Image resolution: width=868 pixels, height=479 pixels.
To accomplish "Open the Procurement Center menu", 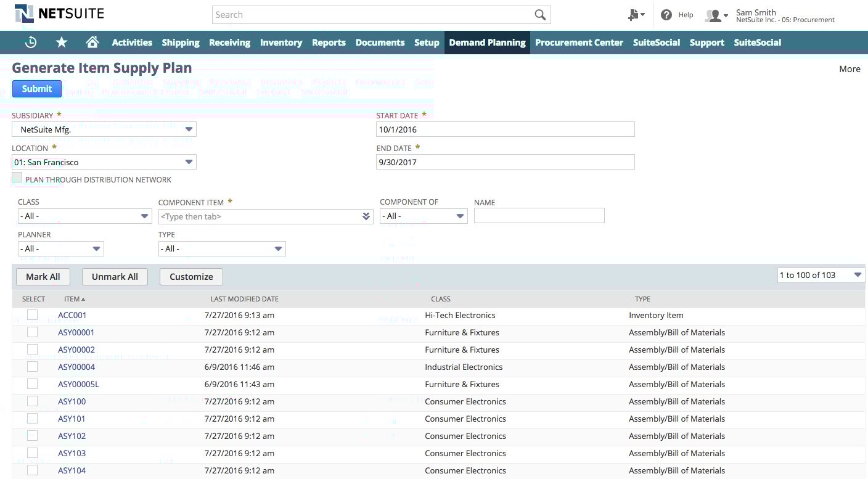I will click(579, 43).
